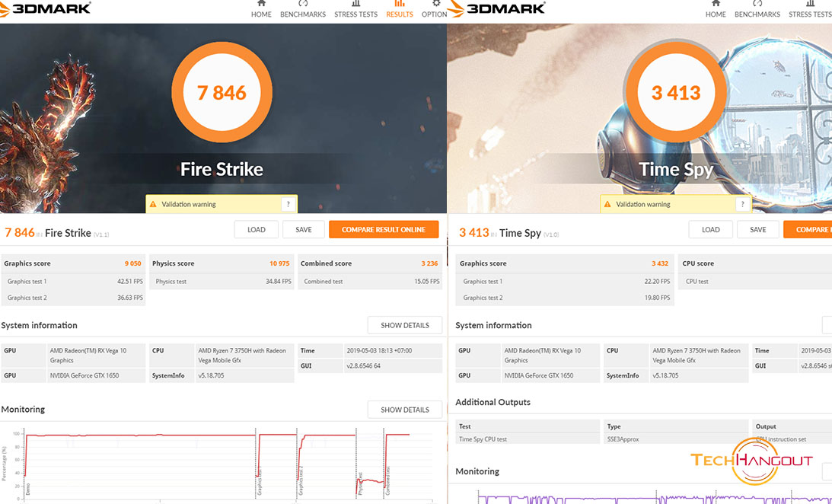Click Physics test result 34.84 FPS

tap(279, 282)
